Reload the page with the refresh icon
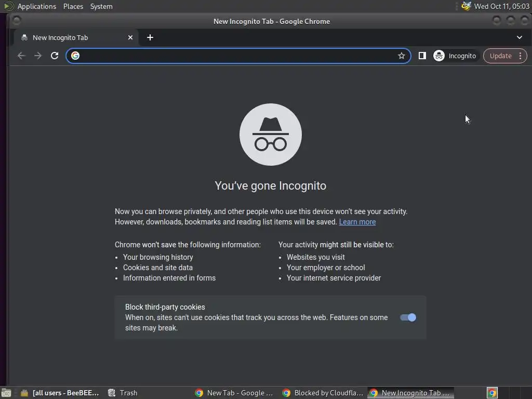 (55, 56)
